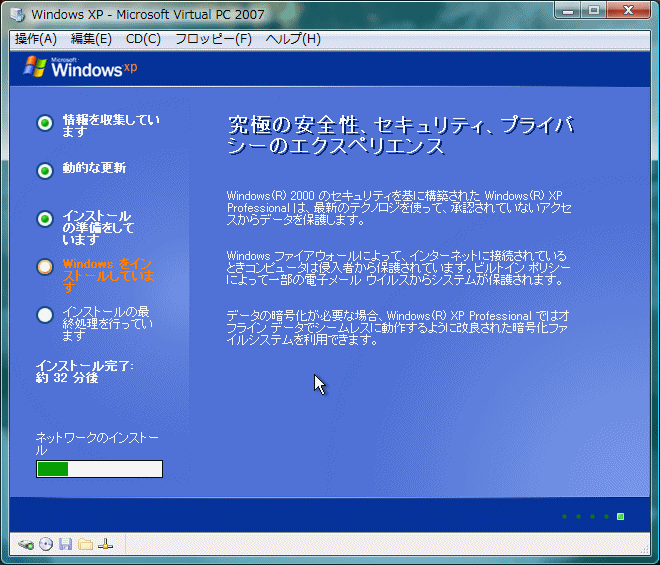Click the green installation progress bar
Screen dimensions: 660x565
coord(99,469)
